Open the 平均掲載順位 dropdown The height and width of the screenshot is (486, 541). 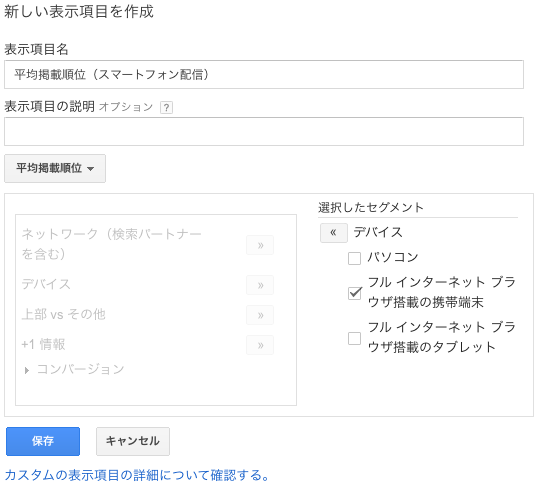[55, 168]
